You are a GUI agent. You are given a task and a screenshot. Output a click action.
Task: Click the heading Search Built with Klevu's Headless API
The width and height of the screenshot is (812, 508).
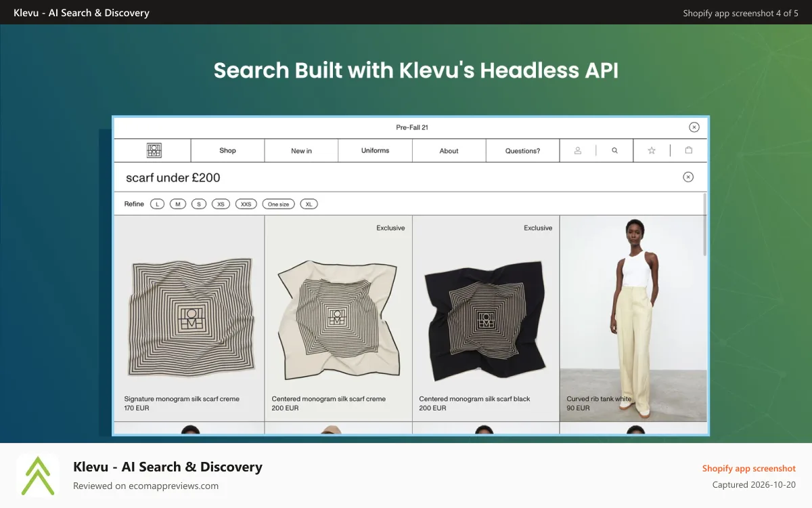pos(416,70)
